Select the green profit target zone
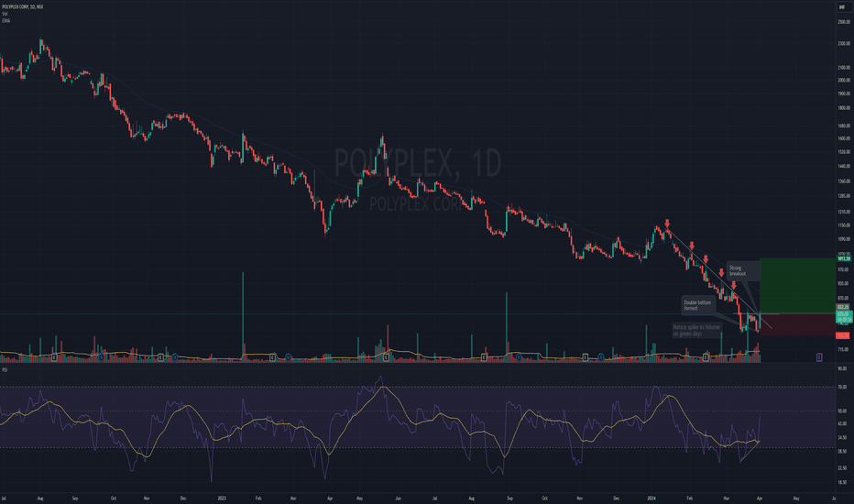The image size is (854, 504). (x=797, y=286)
